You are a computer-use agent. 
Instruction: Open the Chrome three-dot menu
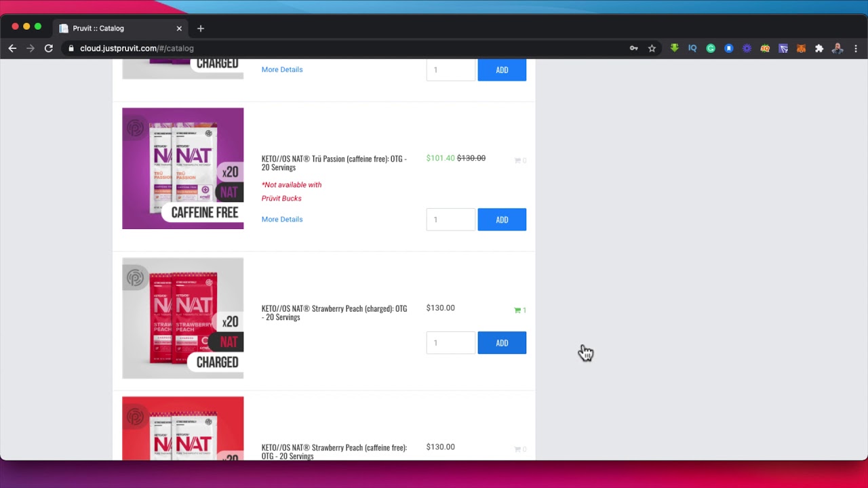[856, 48]
